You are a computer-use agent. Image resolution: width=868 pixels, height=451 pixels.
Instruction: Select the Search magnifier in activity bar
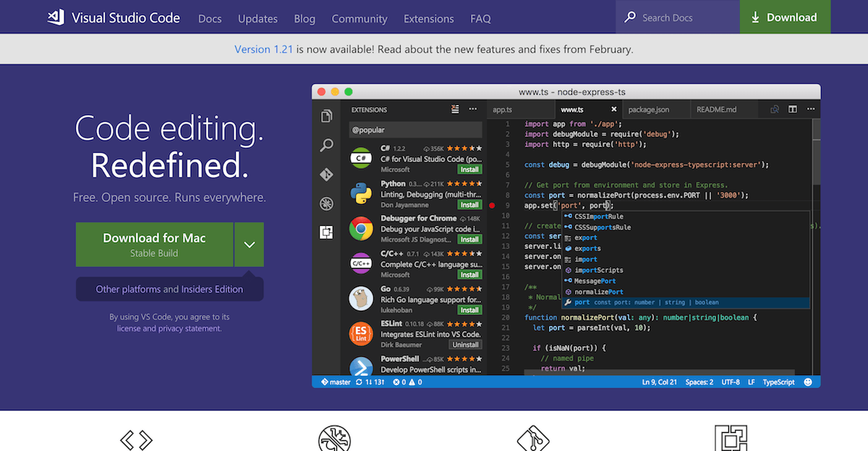click(327, 146)
